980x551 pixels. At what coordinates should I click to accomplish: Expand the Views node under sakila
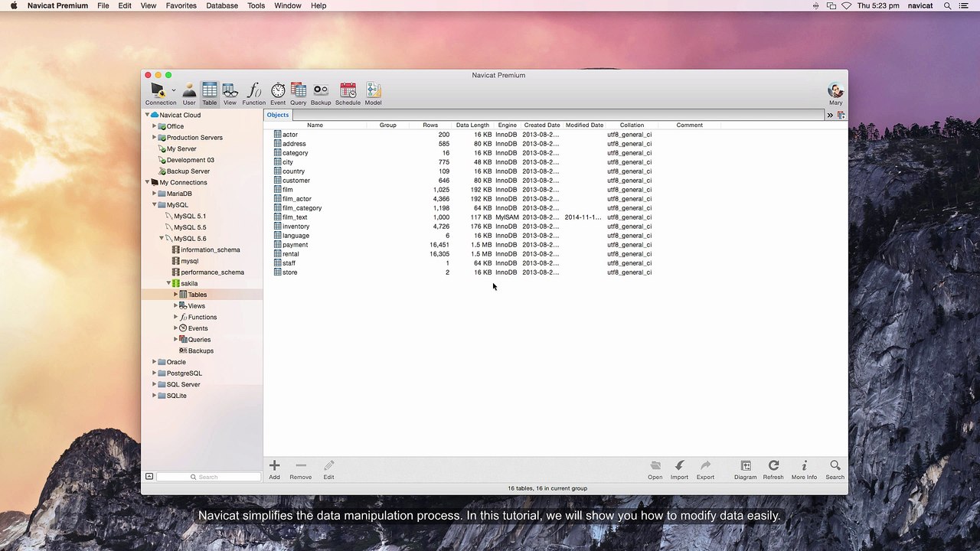click(x=175, y=305)
